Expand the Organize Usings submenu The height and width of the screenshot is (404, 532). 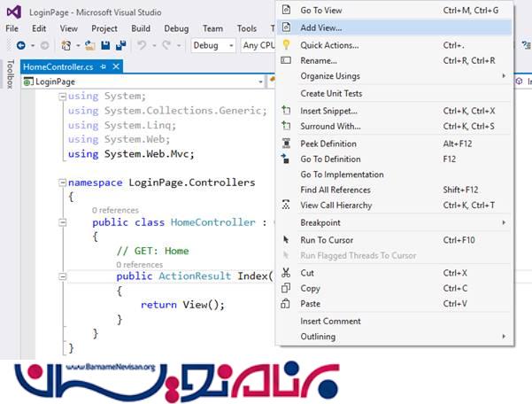click(329, 76)
